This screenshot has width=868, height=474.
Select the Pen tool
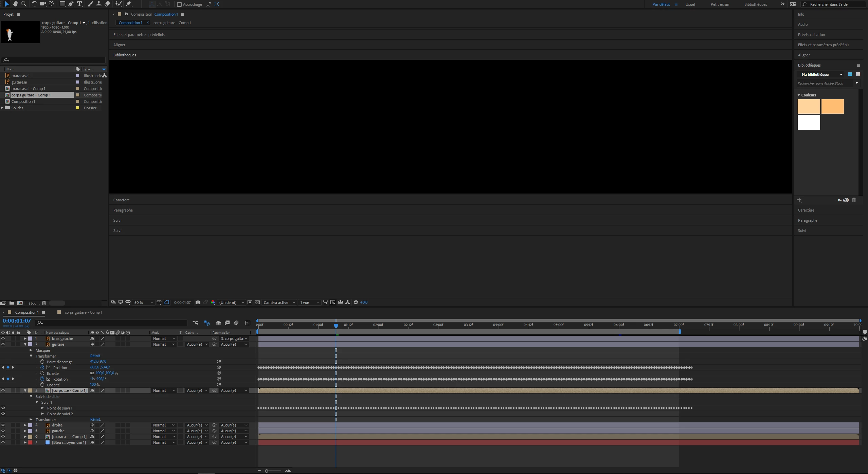point(71,4)
